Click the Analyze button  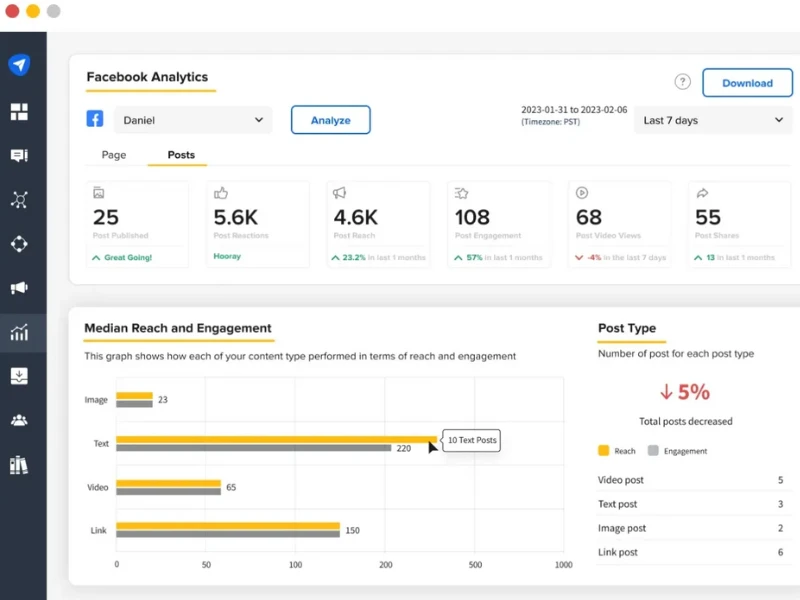click(x=331, y=120)
